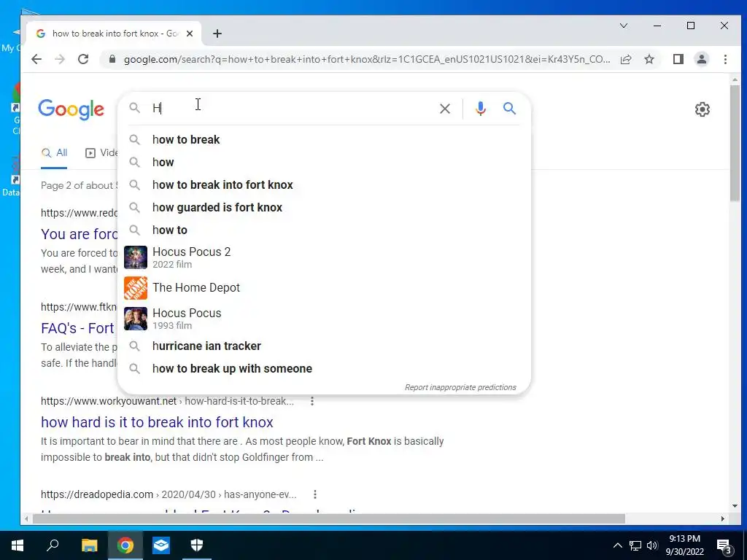Open the FAQ's - Fort result link
The width and height of the screenshot is (747, 560).
coord(77,329)
